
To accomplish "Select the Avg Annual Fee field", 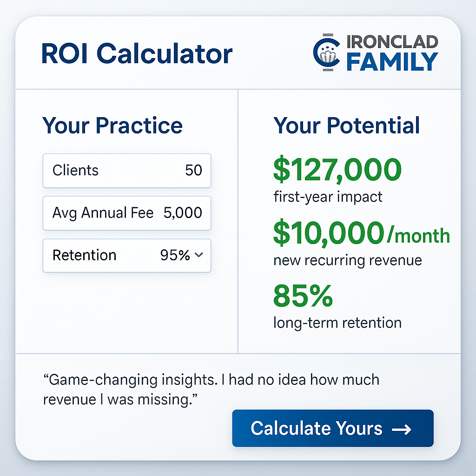I will pyautogui.click(x=126, y=213).
